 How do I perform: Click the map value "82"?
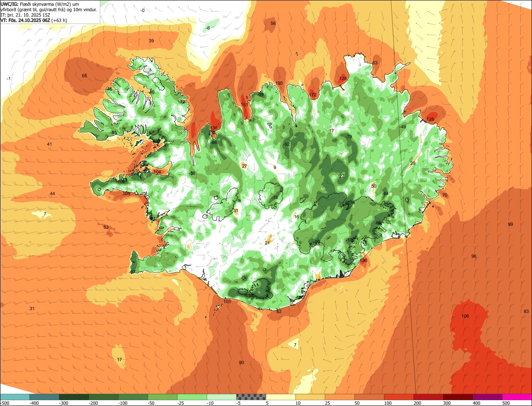click(x=279, y=311)
